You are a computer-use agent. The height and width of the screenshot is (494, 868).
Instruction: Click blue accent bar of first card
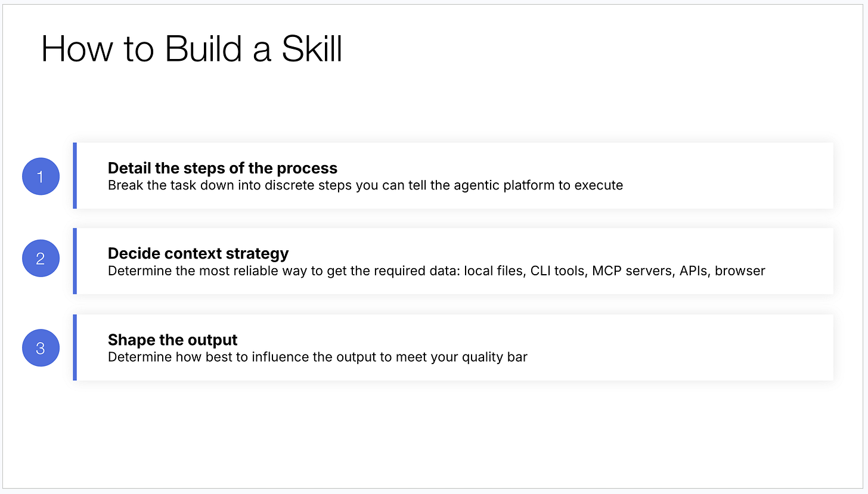tap(75, 175)
